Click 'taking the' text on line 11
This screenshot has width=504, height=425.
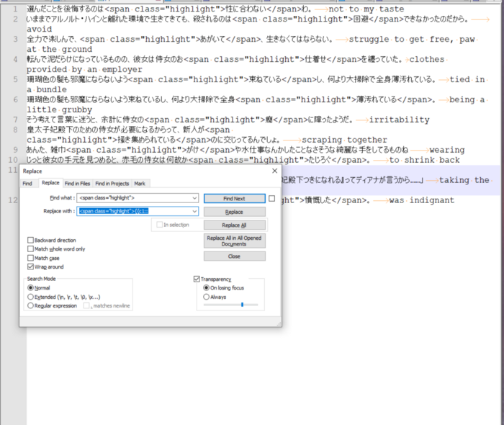[x=464, y=180]
